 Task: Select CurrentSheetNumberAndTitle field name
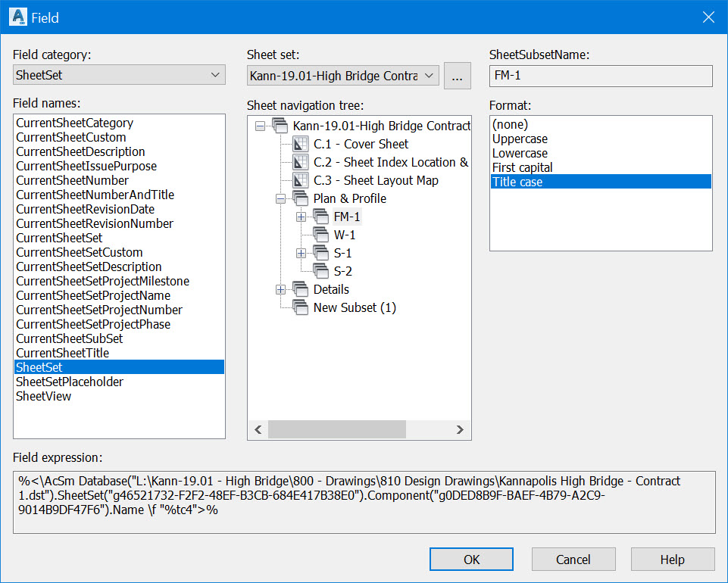tap(120, 195)
